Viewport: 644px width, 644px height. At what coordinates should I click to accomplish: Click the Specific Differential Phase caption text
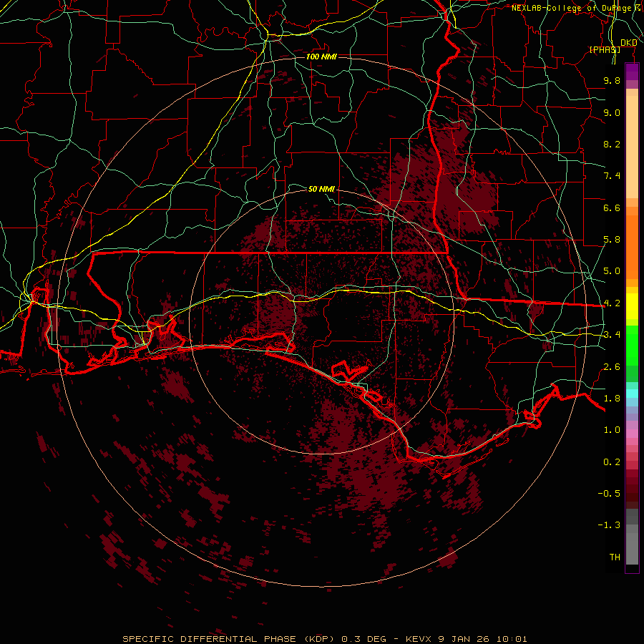[x=324, y=639]
